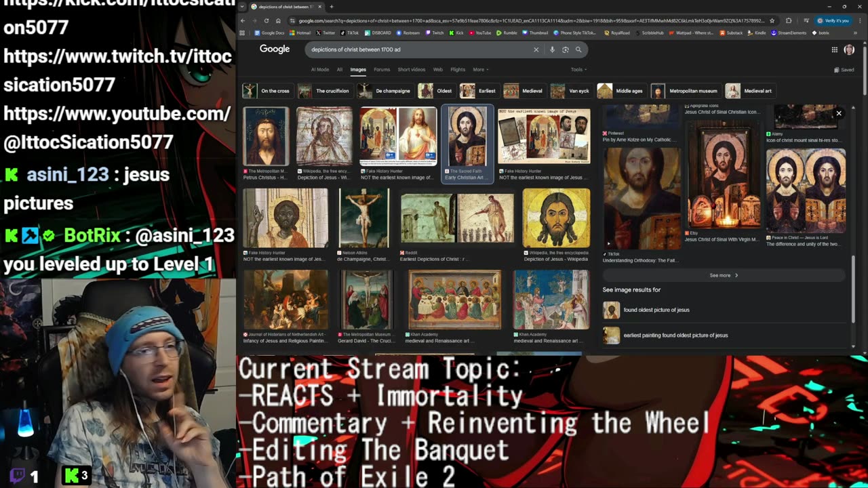Submit search with the magnifier icon
The image size is (868, 488).
(578, 49)
